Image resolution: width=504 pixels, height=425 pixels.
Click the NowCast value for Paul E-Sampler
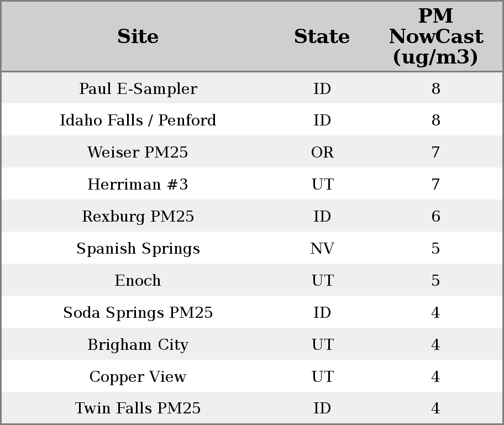pyautogui.click(x=435, y=89)
